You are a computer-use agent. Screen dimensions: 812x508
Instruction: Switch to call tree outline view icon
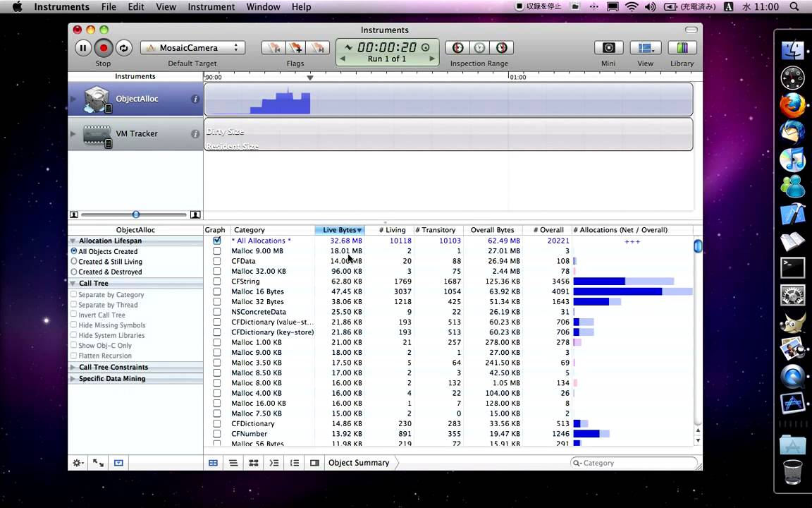click(x=274, y=463)
